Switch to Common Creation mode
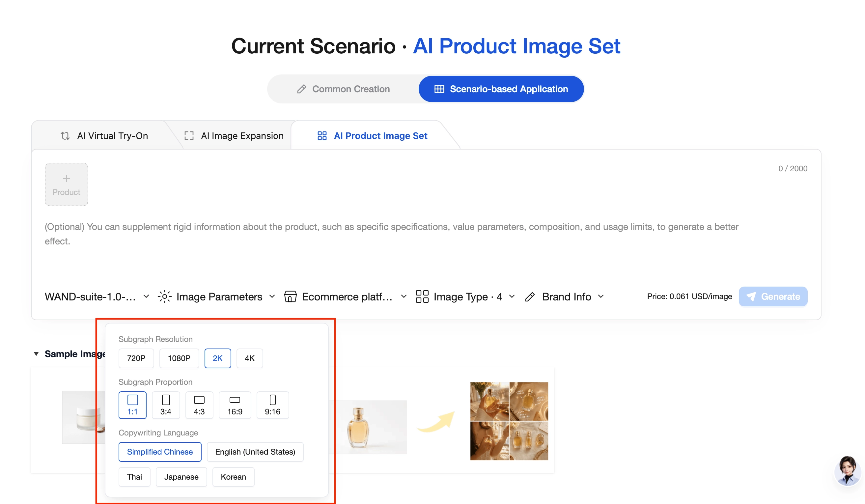 point(343,89)
